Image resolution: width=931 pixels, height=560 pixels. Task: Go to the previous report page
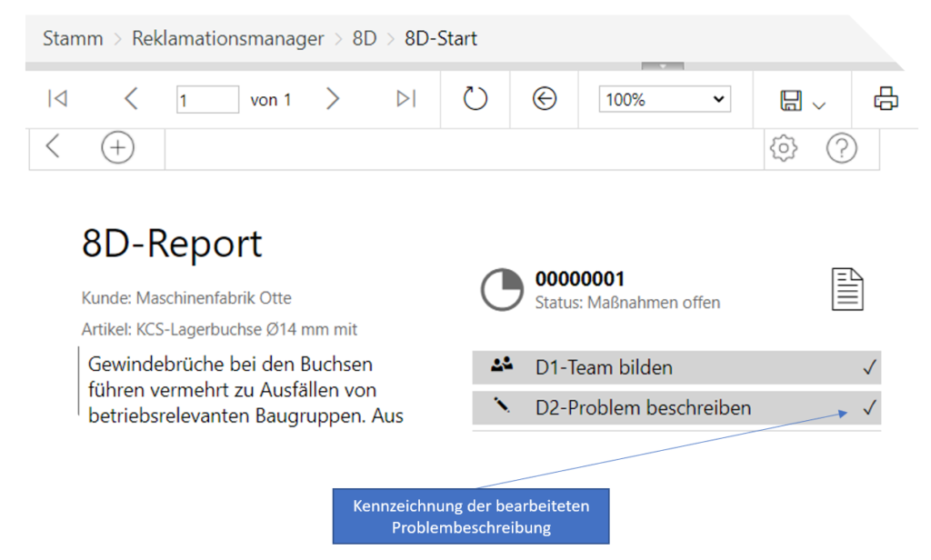click(x=131, y=98)
